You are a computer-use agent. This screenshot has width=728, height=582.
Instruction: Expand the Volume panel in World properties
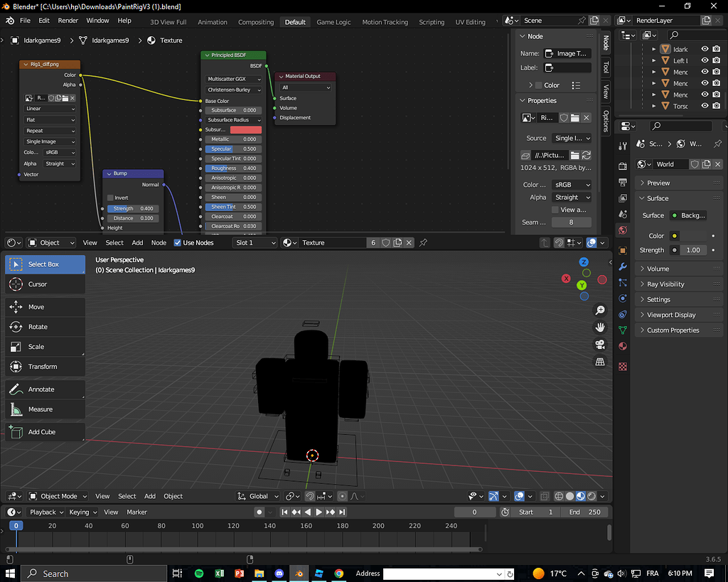tap(658, 268)
